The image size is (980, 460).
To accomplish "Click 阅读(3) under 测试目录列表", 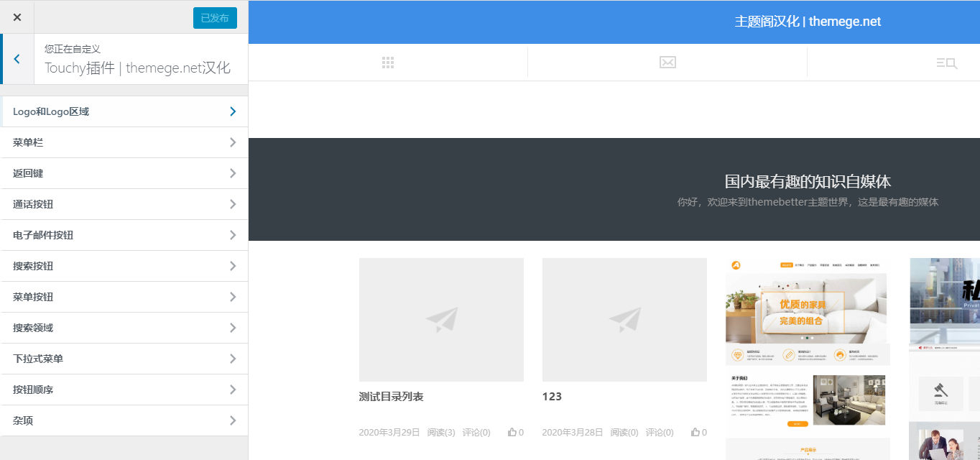I will click(441, 433).
